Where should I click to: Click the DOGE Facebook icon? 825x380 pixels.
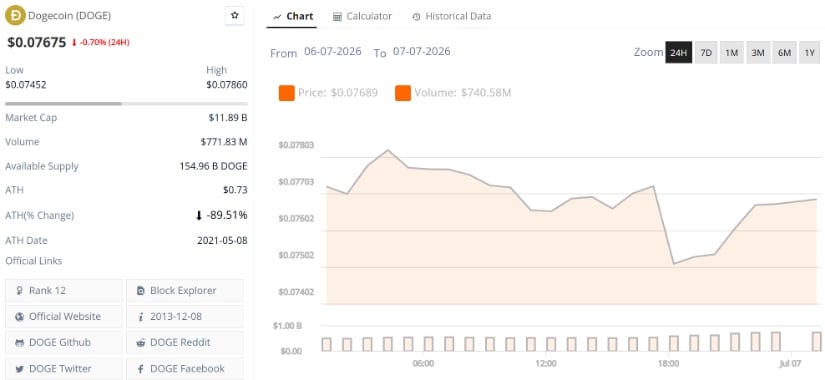tap(140, 369)
